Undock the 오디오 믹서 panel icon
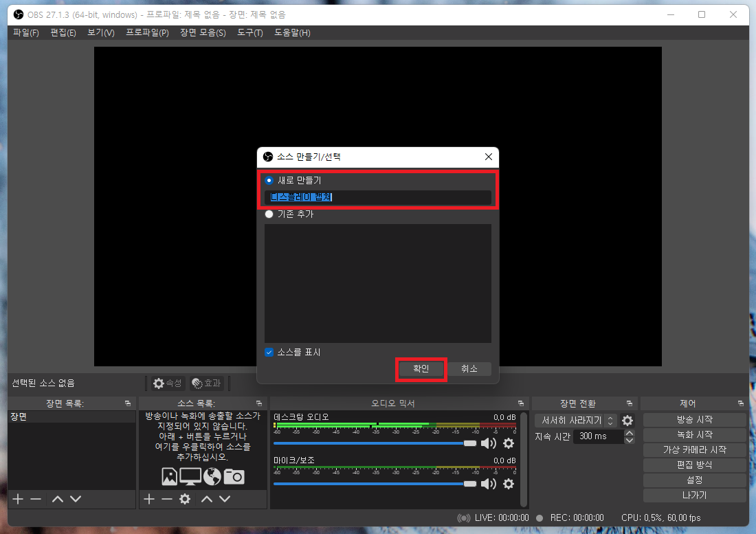This screenshot has width=756, height=534. (x=521, y=403)
